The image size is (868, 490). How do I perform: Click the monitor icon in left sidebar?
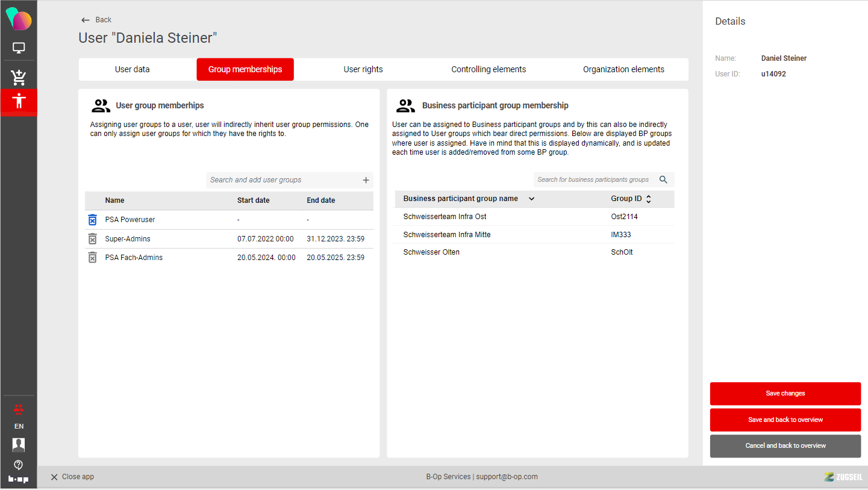click(x=19, y=48)
